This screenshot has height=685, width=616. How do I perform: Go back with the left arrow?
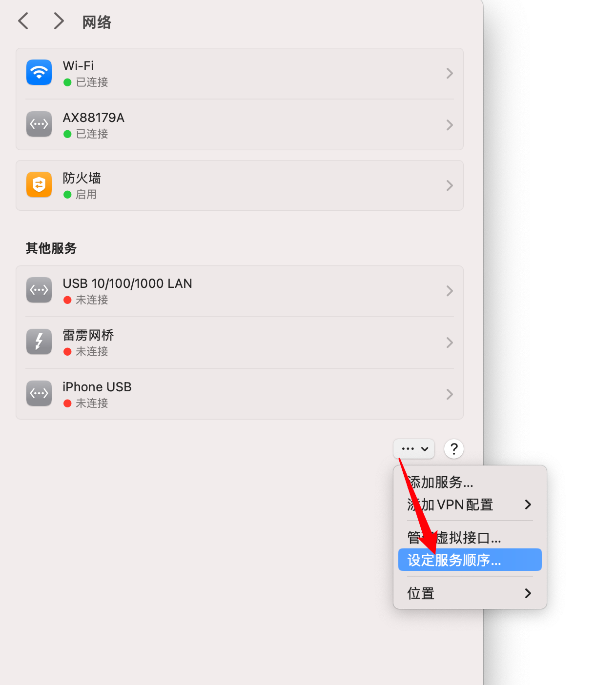coord(23,21)
